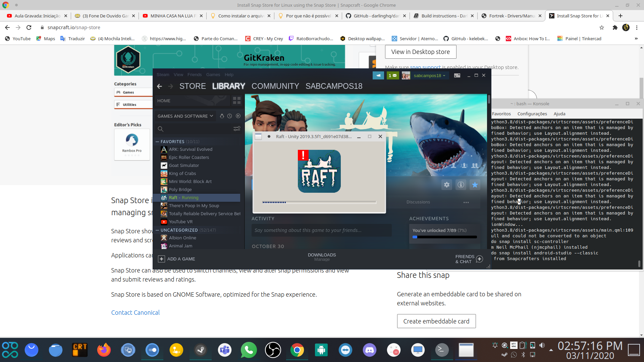Click the Steam library search field
Viewport: 644px width, 362px height.
pyautogui.click(x=194, y=129)
